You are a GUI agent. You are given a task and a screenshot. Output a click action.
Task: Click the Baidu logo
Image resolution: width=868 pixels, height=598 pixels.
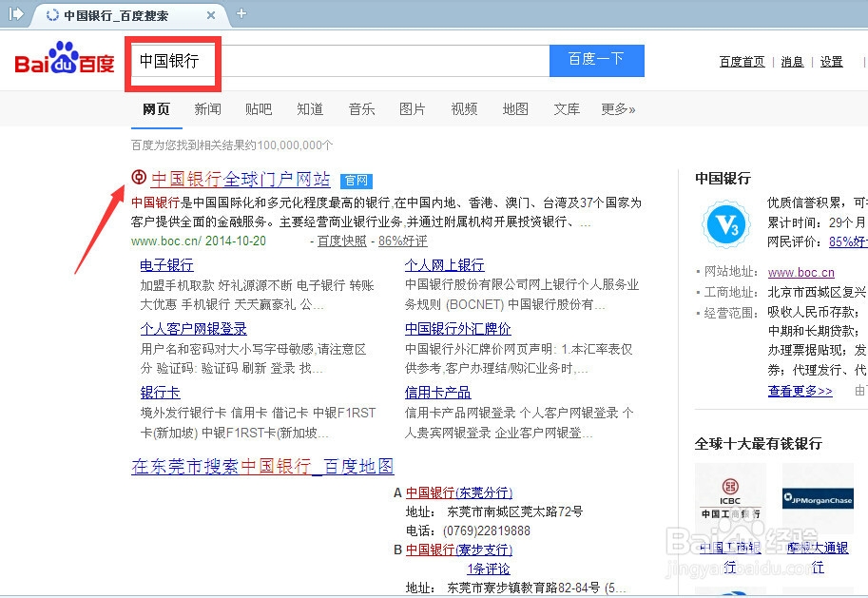coord(65,59)
